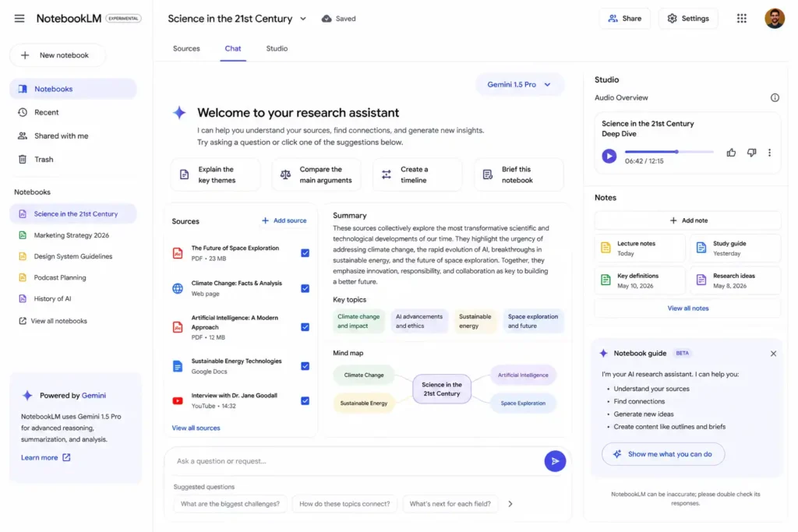Click the Artificial Intelligence PDF source icon
The image size is (798, 532).
point(178,327)
